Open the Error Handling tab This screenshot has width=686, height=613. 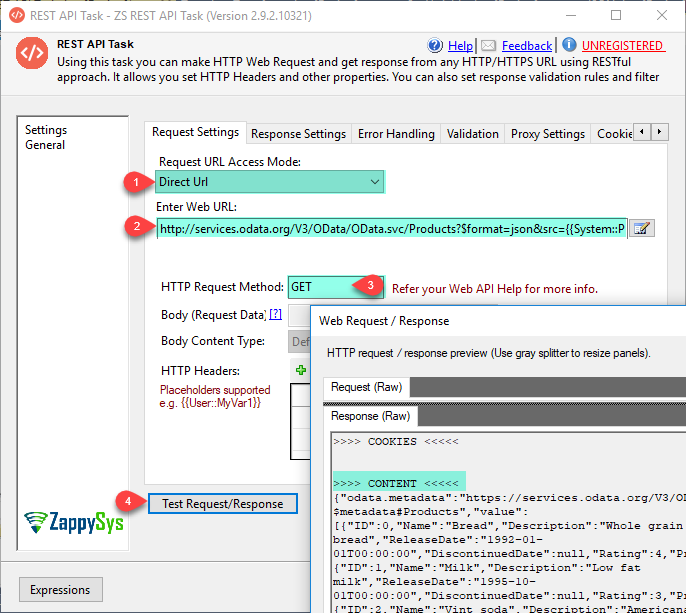click(x=396, y=134)
